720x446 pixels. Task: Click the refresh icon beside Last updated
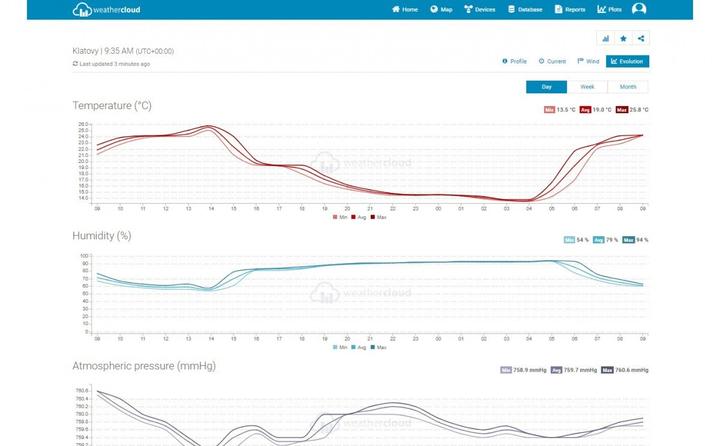75,64
